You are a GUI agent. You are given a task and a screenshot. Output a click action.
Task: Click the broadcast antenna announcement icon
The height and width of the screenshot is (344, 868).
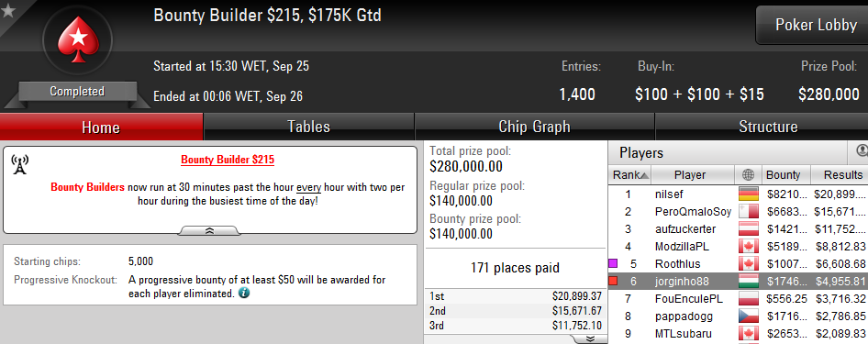pos(20,164)
